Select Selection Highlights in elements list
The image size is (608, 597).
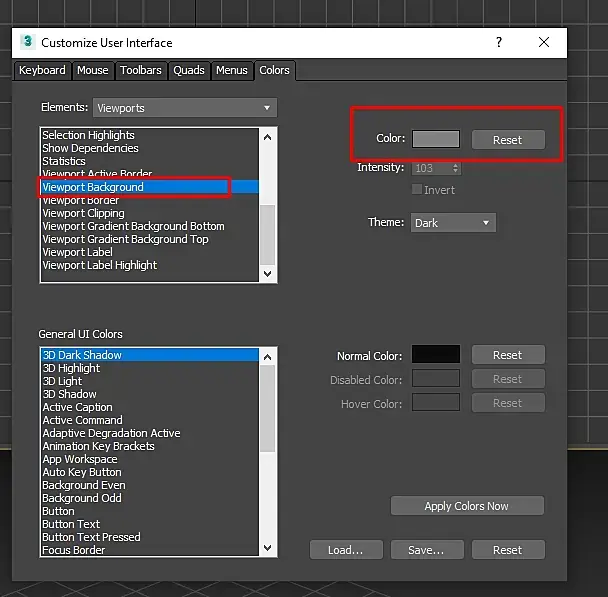(150, 135)
